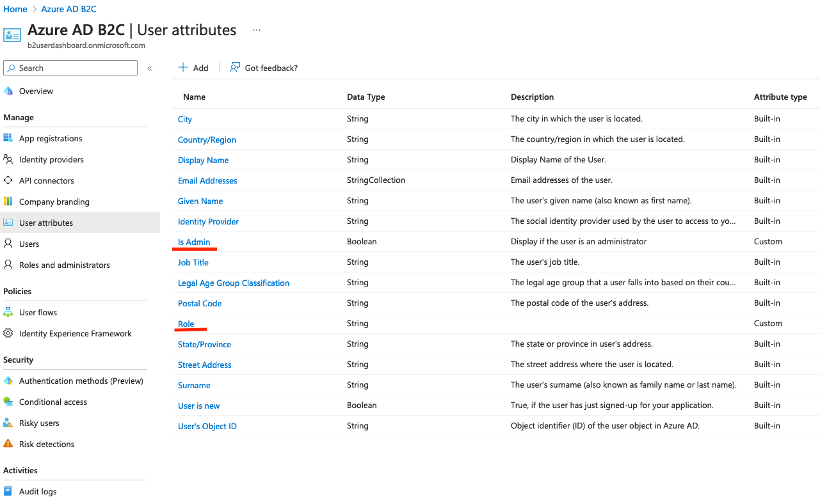Click the User flows icon

click(x=8, y=312)
